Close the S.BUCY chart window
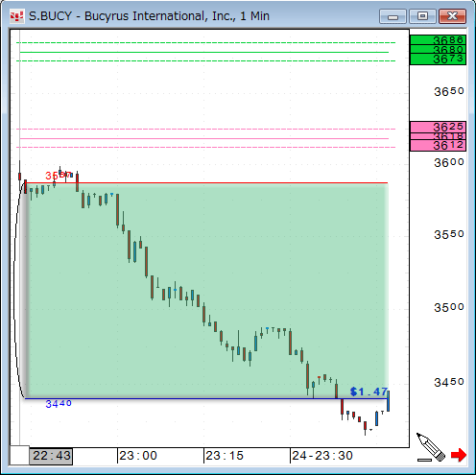 [x=452, y=16]
